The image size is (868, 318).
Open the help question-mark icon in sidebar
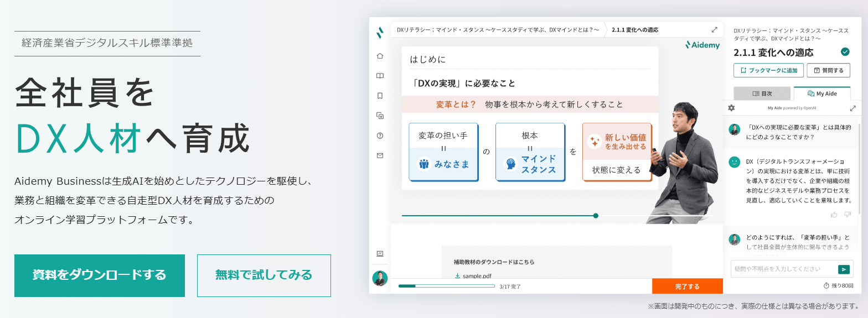point(380,135)
